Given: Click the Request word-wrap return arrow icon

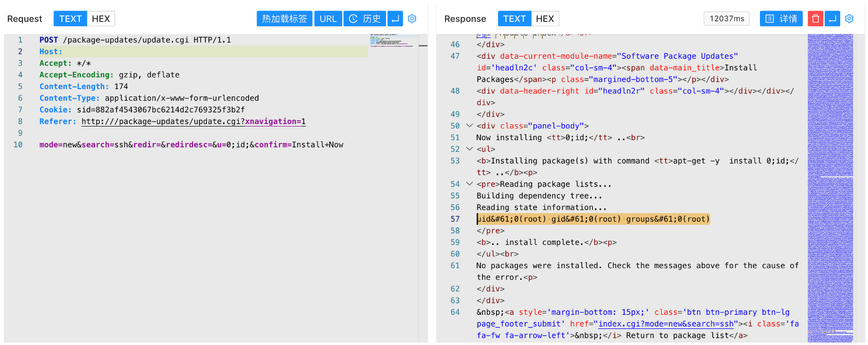Looking at the screenshot, I should pos(395,18).
